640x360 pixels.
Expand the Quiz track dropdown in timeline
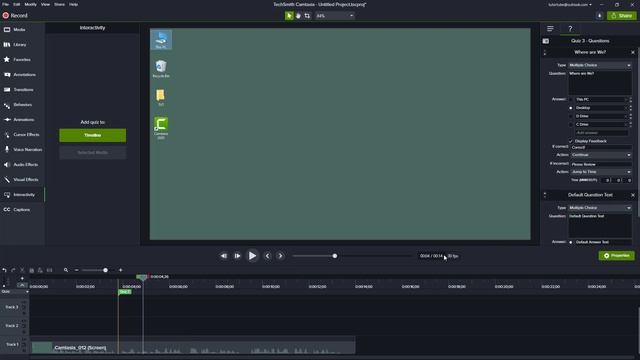click(x=27, y=292)
